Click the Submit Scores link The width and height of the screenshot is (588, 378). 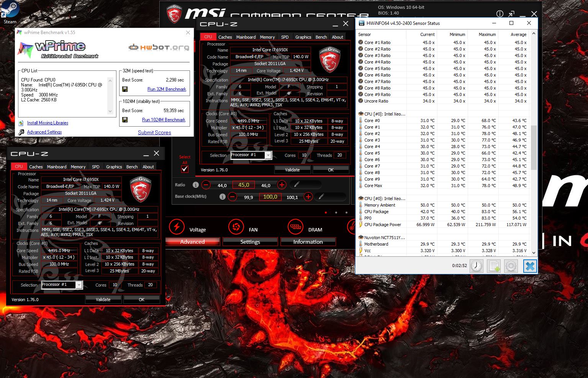click(x=154, y=132)
